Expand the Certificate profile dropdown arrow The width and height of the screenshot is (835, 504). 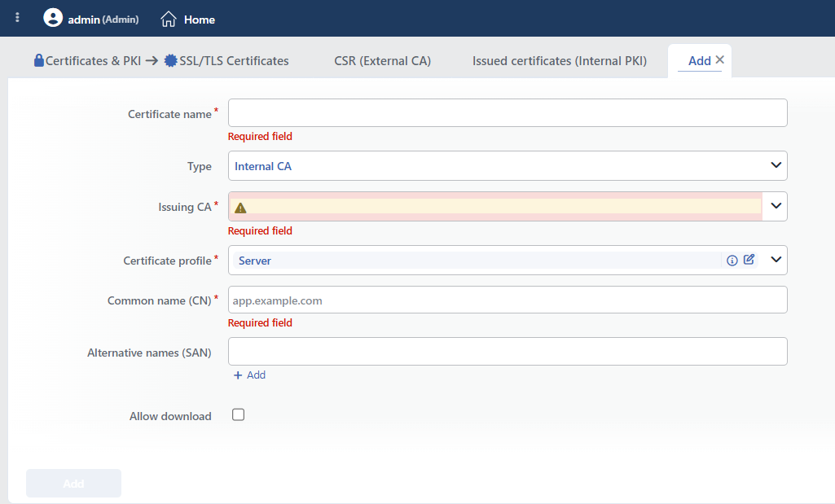[x=776, y=260]
